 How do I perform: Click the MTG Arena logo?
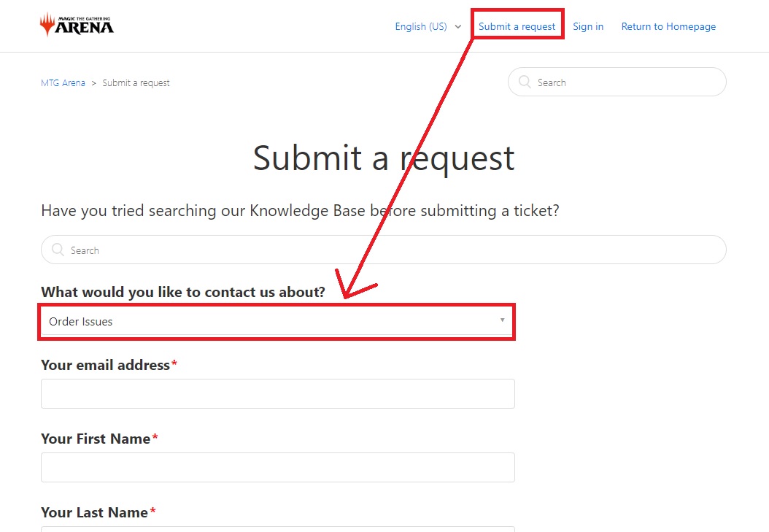76,25
